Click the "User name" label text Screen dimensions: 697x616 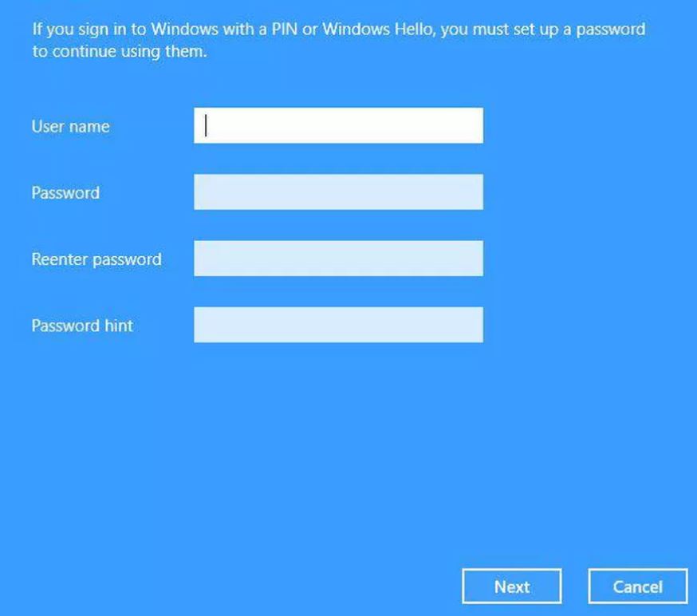tap(71, 127)
